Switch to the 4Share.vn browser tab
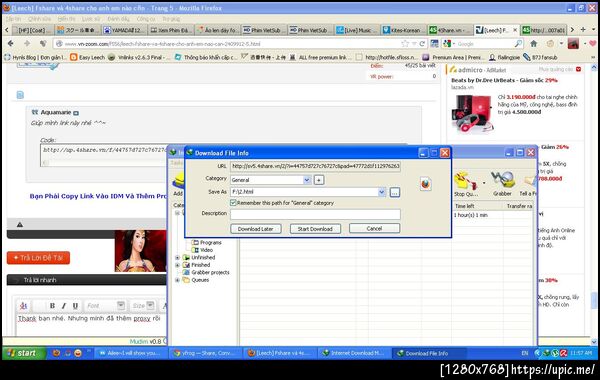This screenshot has width=600, height=380. tap(450, 30)
